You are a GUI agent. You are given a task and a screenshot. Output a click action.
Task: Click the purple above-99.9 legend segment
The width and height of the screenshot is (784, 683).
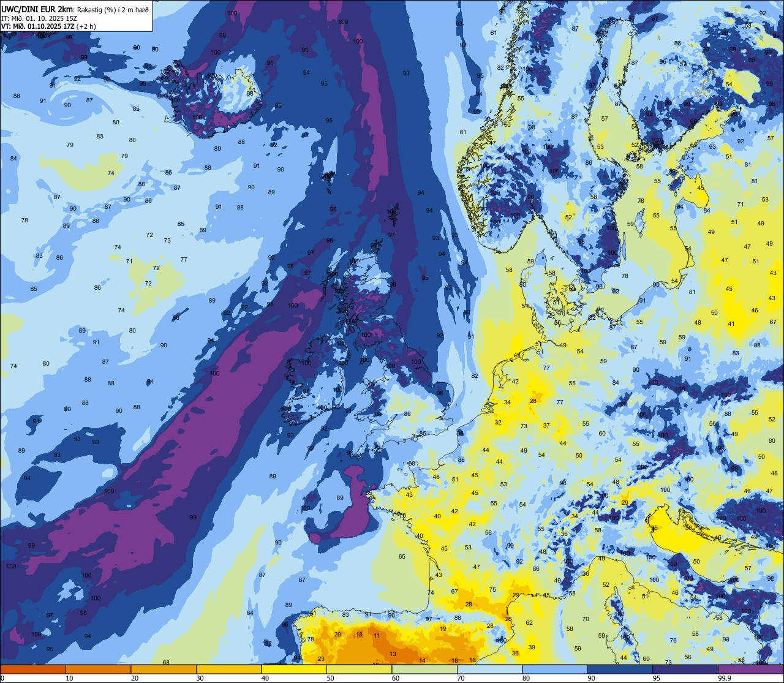750,669
